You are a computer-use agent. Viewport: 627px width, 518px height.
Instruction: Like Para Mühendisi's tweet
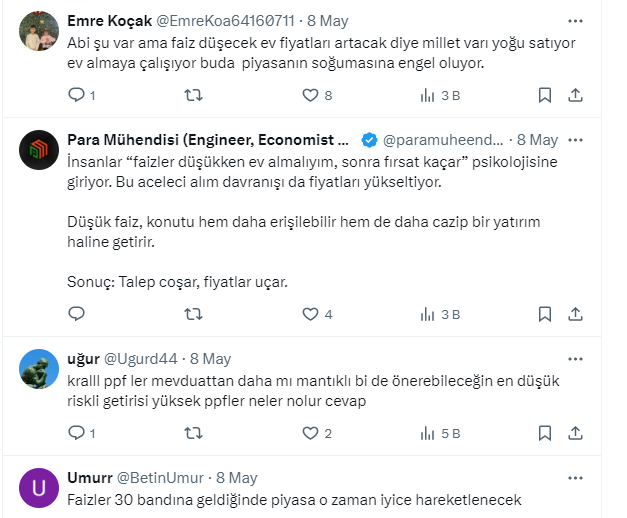tap(310, 314)
